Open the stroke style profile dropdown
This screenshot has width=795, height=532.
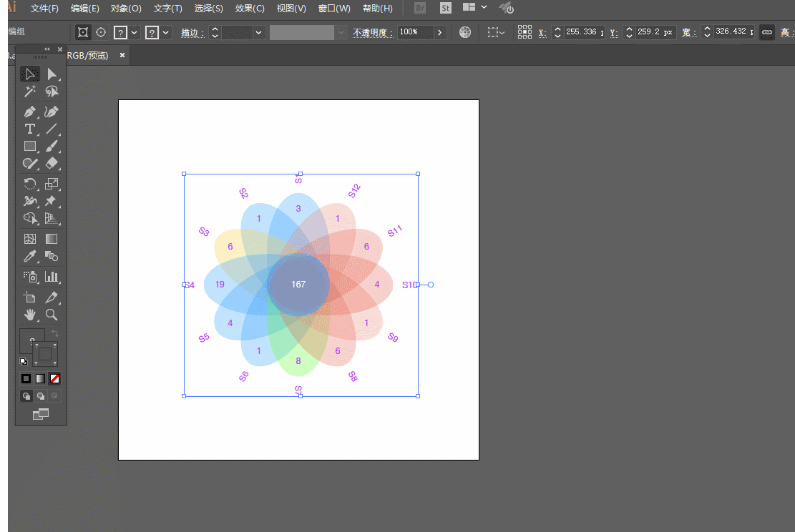(x=341, y=32)
